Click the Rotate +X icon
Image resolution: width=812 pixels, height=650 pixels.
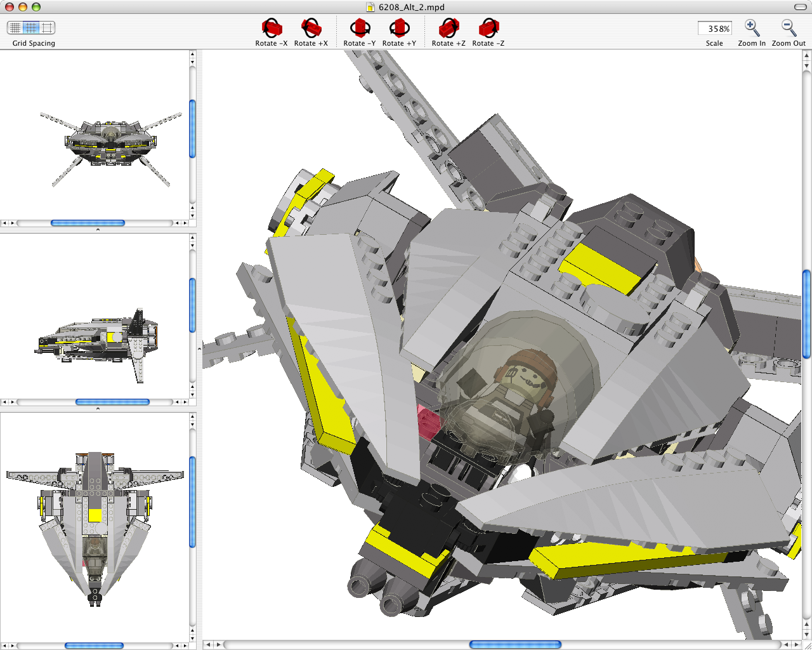[x=311, y=29]
